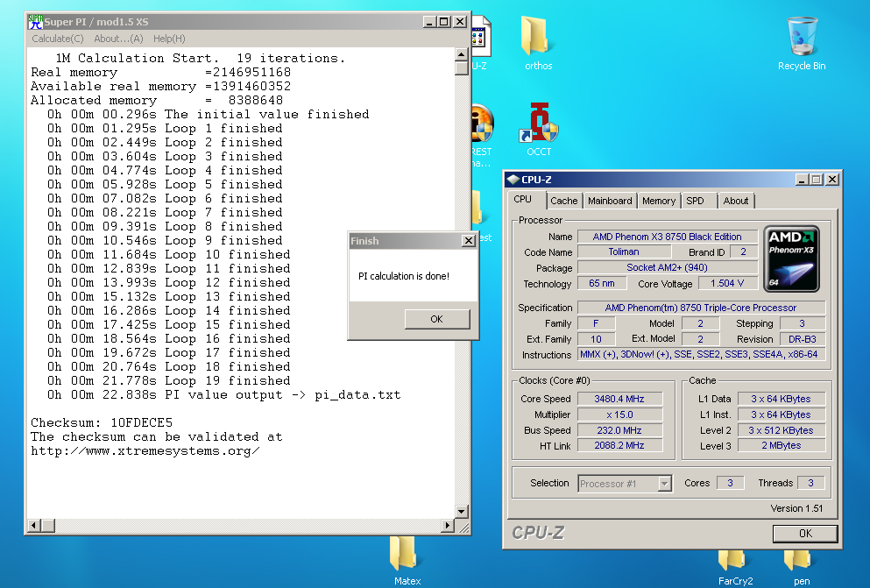Open the Recycle Bin desktop icon
Viewport: 870px width, 588px height.
click(802, 43)
